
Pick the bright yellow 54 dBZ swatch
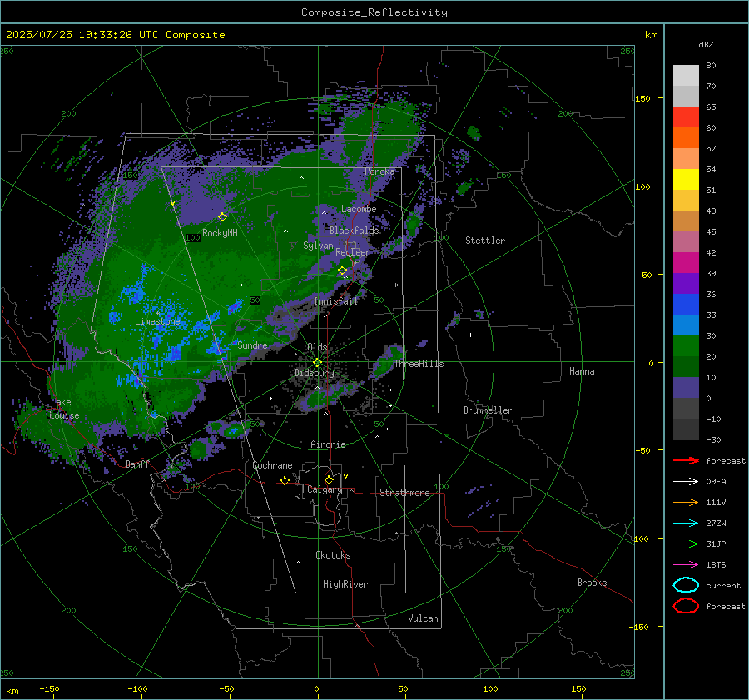pyautogui.click(x=686, y=180)
